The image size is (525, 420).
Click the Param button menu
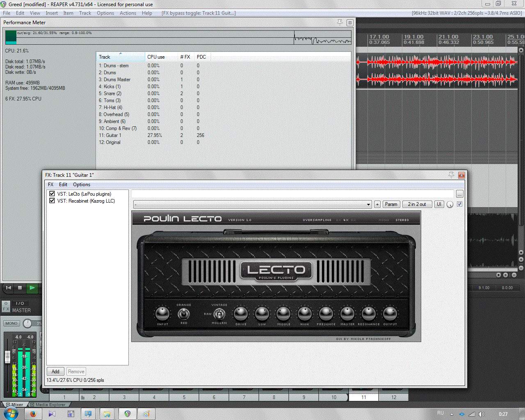click(391, 204)
